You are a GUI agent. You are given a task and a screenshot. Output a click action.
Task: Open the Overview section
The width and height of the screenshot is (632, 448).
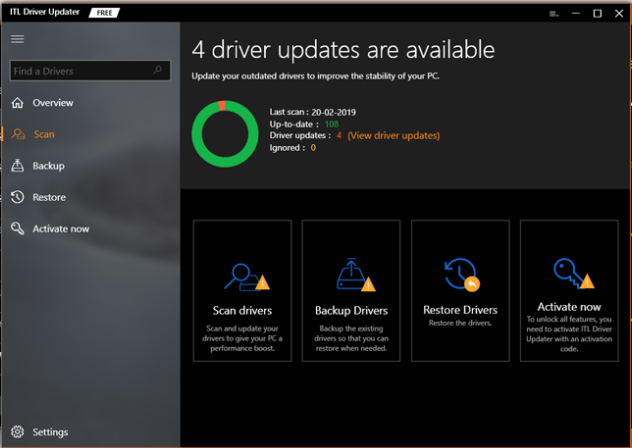(x=53, y=103)
